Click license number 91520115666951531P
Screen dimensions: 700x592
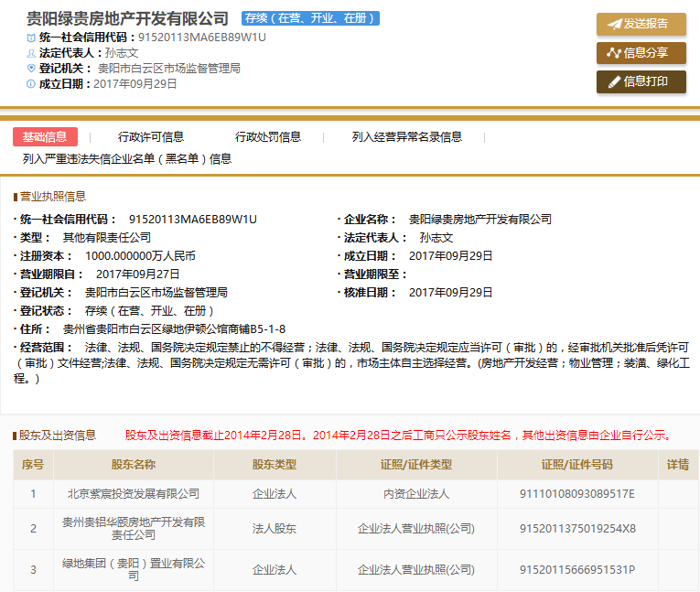(577, 570)
